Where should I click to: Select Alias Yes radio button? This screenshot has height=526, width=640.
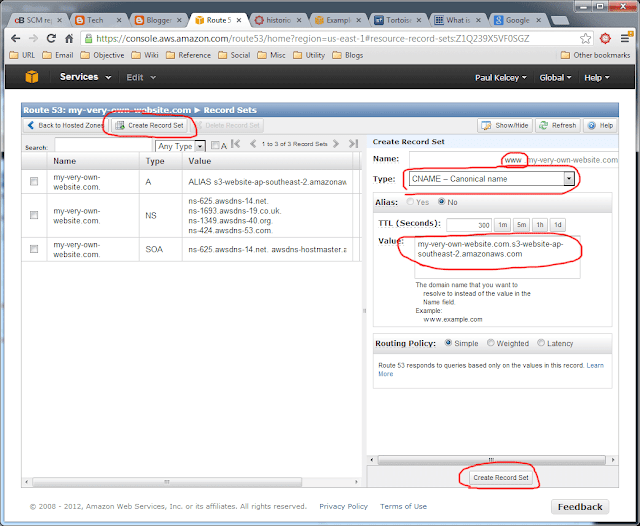click(x=410, y=202)
